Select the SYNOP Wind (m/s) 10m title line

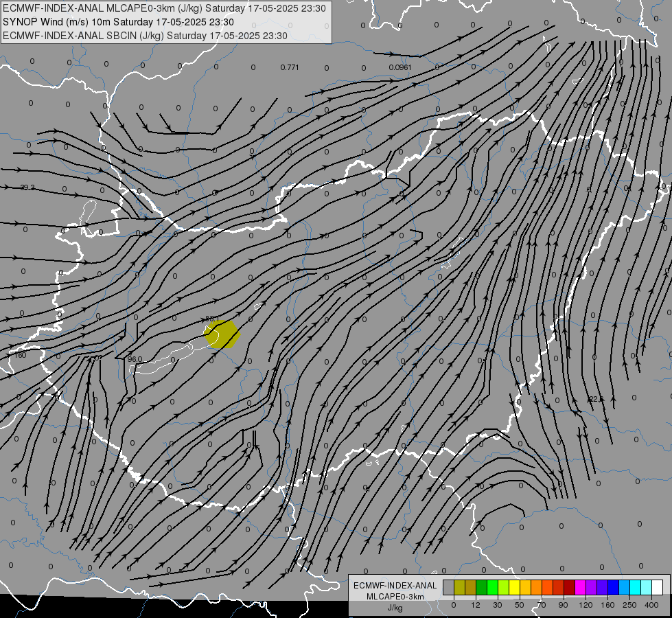(x=118, y=22)
